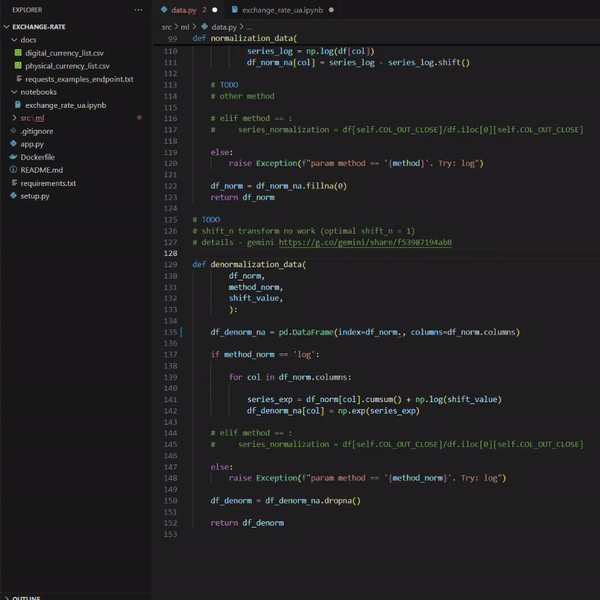
Task: Click the Docker whale icon beside Dockerfile
Action: [x=13, y=157]
